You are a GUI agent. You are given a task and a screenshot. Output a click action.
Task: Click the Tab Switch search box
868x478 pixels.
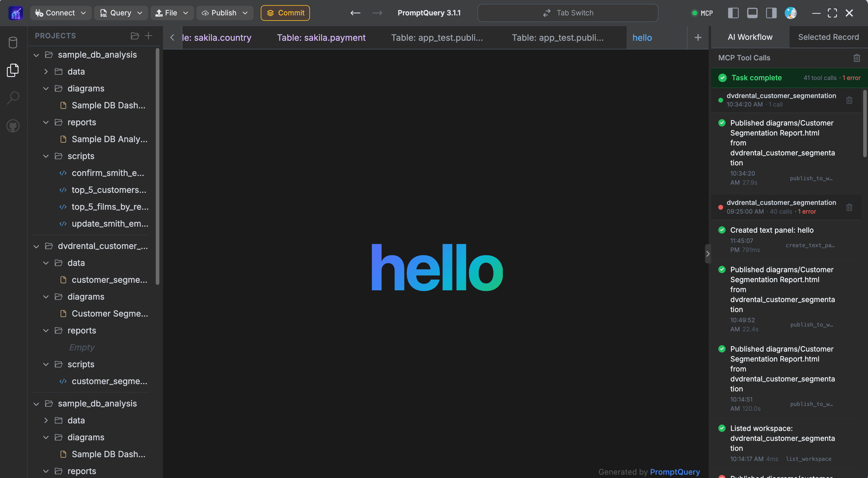click(568, 13)
